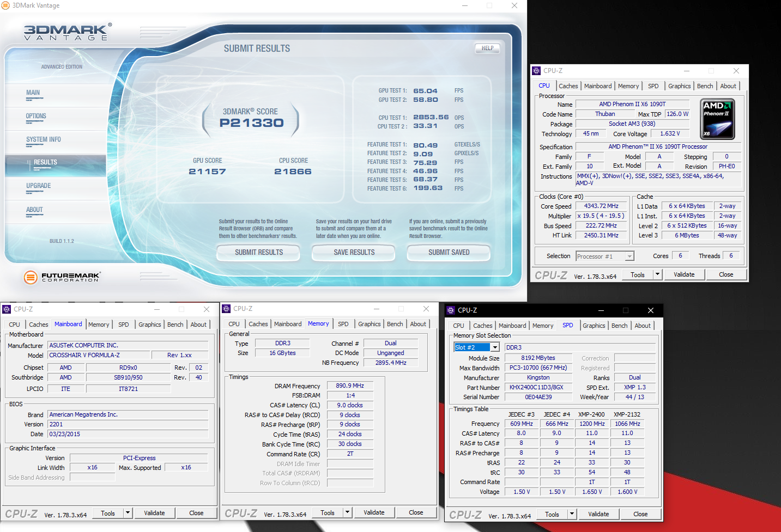This screenshot has height=532, width=781.
Task: Open SYSTEM INFO in 3DMark sidebar
Action: pos(44,140)
